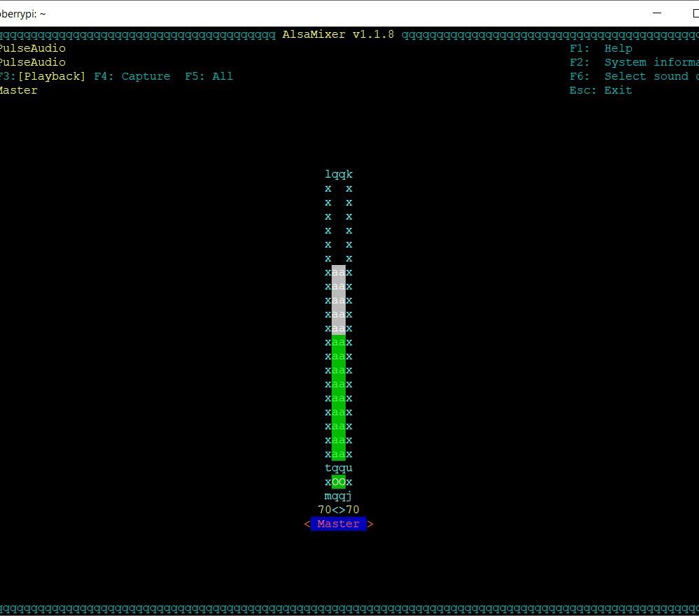Toggle the OO mute indicator under Master bar
The width and height of the screenshot is (699, 616).
[x=339, y=482]
